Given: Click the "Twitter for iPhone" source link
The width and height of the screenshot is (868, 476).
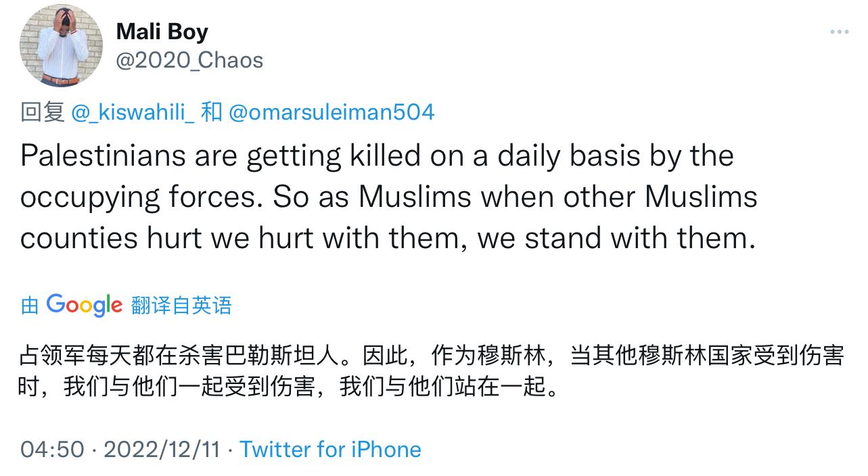Looking at the screenshot, I should 331,449.
